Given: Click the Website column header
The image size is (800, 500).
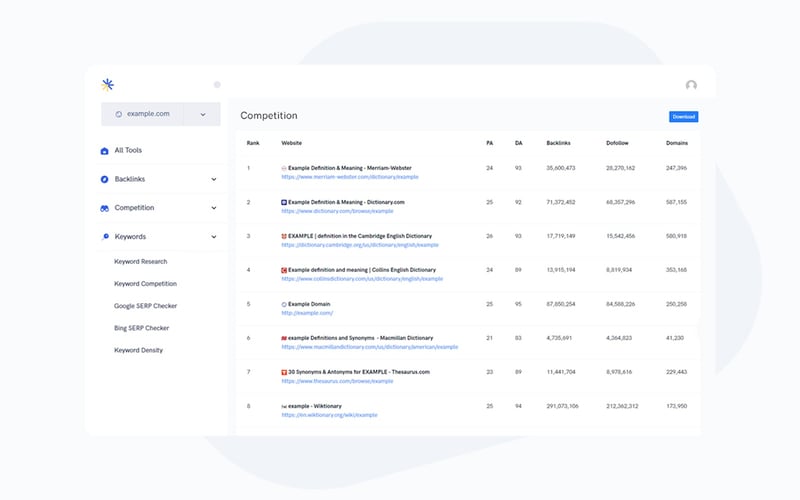Looking at the screenshot, I should point(291,143).
